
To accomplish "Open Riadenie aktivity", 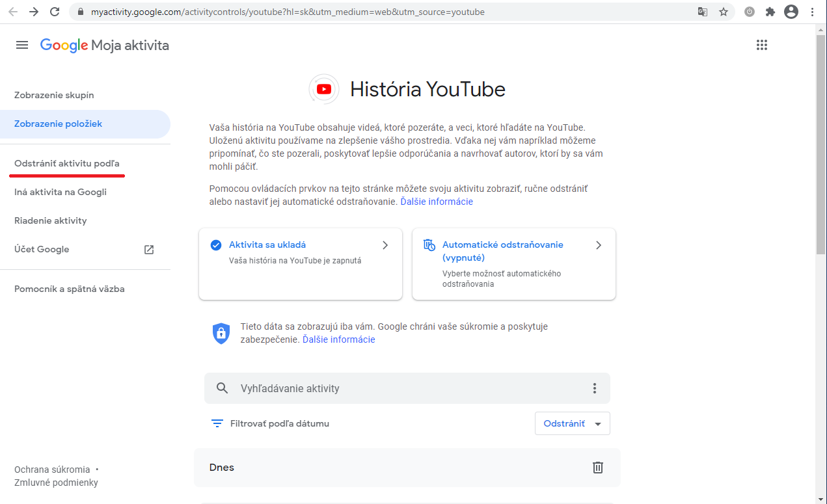I will [51, 220].
